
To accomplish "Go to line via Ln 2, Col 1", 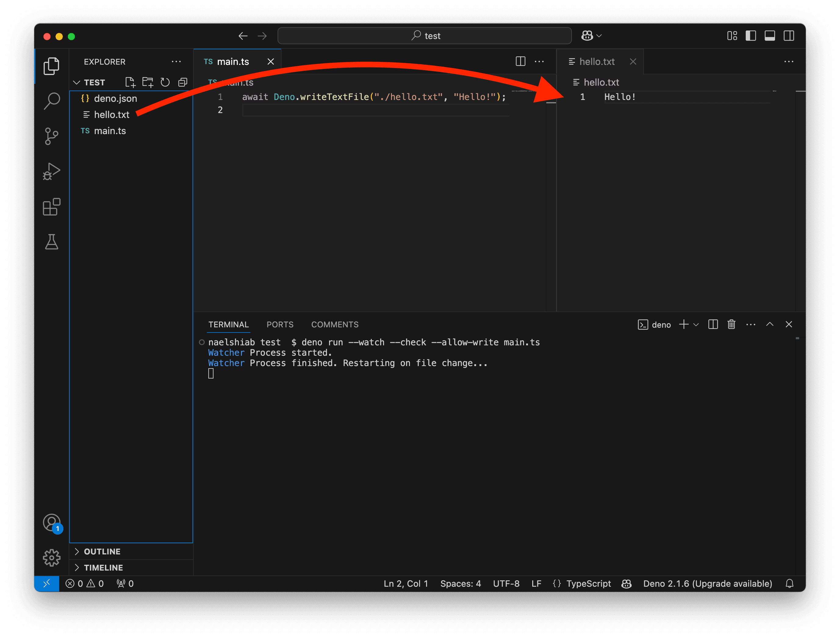I will pos(406,583).
